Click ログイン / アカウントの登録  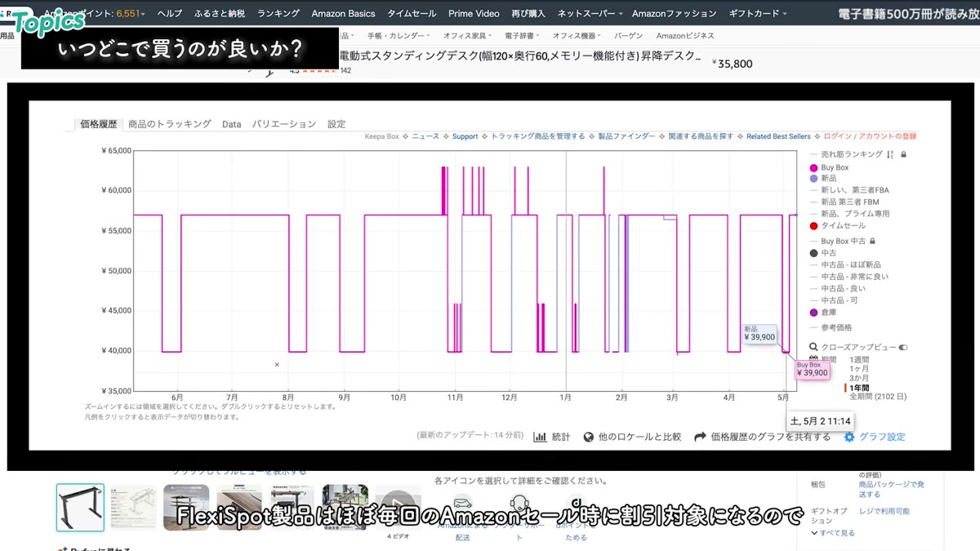(x=871, y=137)
